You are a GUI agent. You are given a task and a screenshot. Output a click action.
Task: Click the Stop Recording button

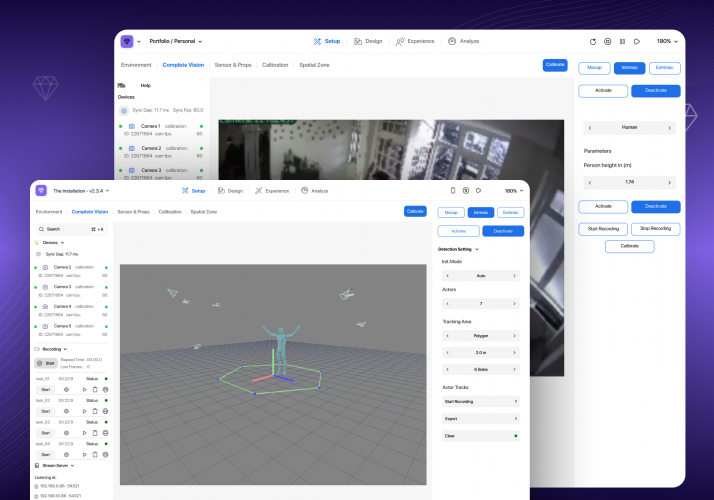click(655, 229)
